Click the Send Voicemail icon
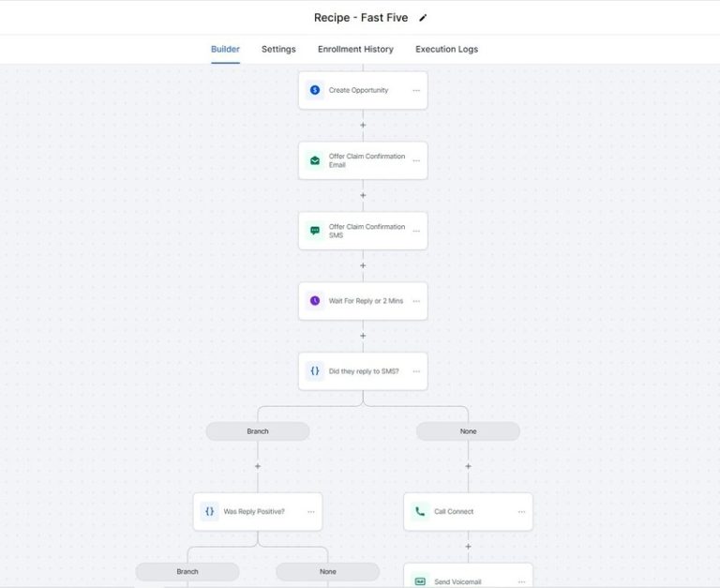 coord(420,581)
